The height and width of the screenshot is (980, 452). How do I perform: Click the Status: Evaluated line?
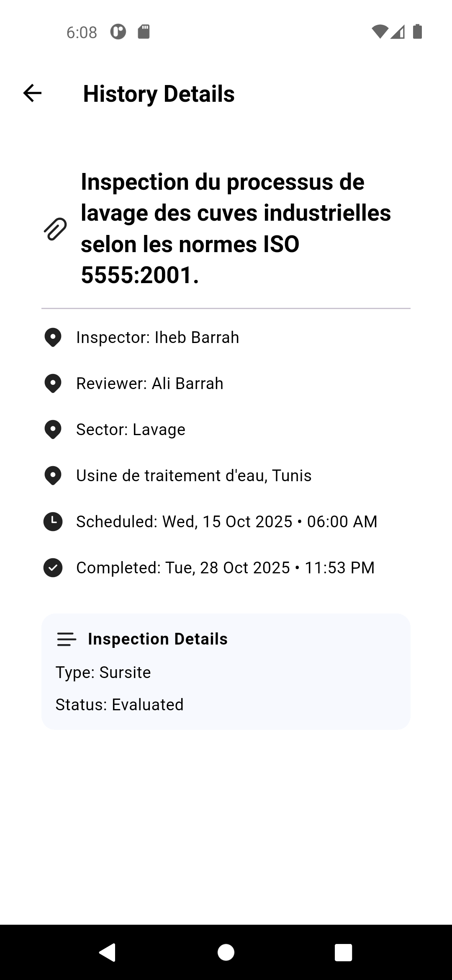coord(119,705)
